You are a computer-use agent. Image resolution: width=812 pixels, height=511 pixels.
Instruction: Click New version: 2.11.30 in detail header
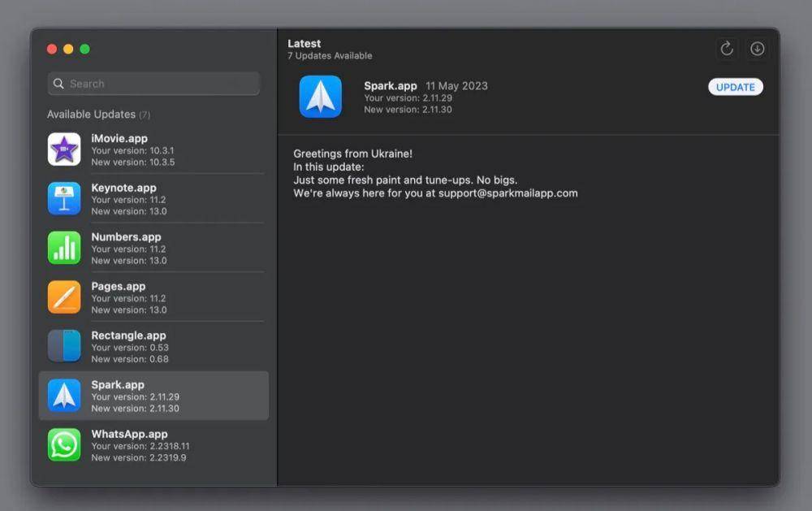point(408,110)
